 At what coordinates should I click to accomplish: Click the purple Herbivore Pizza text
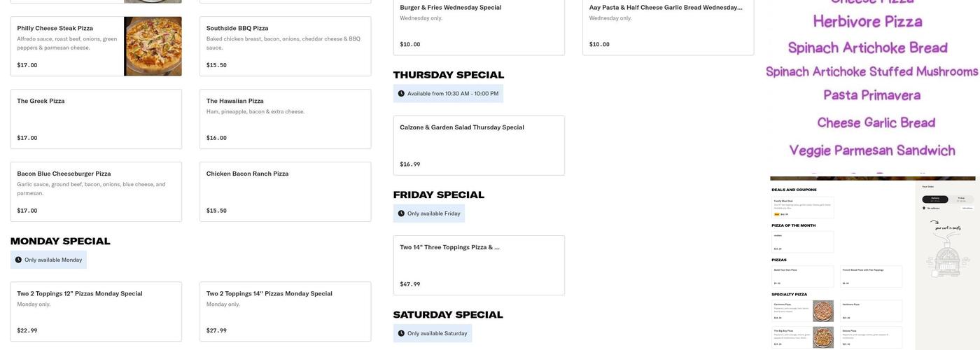click(x=867, y=22)
